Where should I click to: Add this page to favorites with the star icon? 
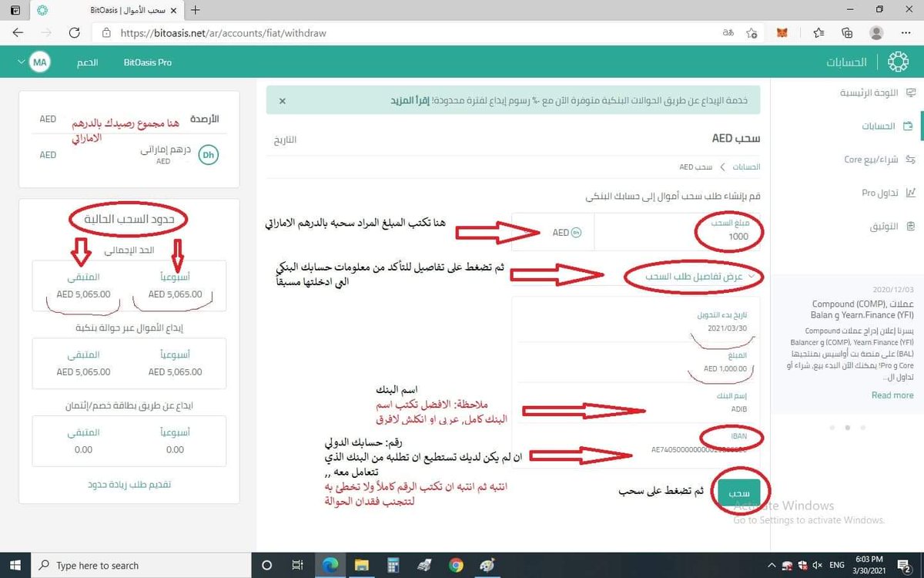click(752, 33)
